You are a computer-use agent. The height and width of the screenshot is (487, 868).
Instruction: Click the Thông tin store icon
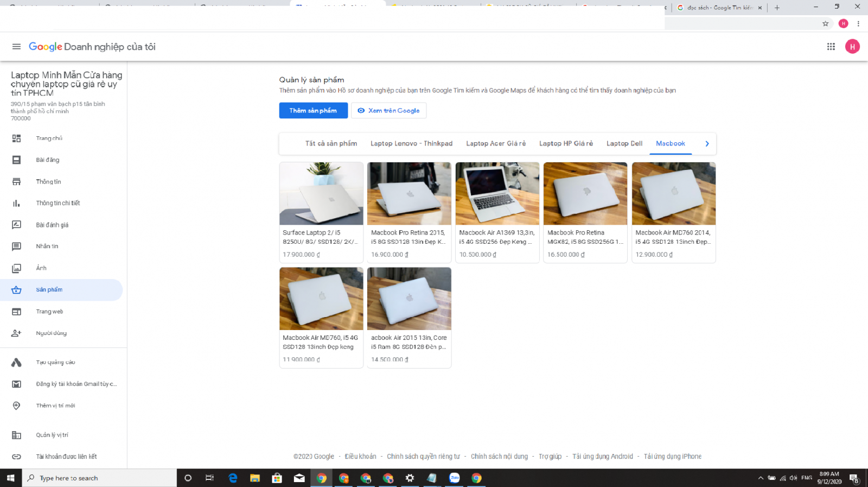tap(16, 182)
